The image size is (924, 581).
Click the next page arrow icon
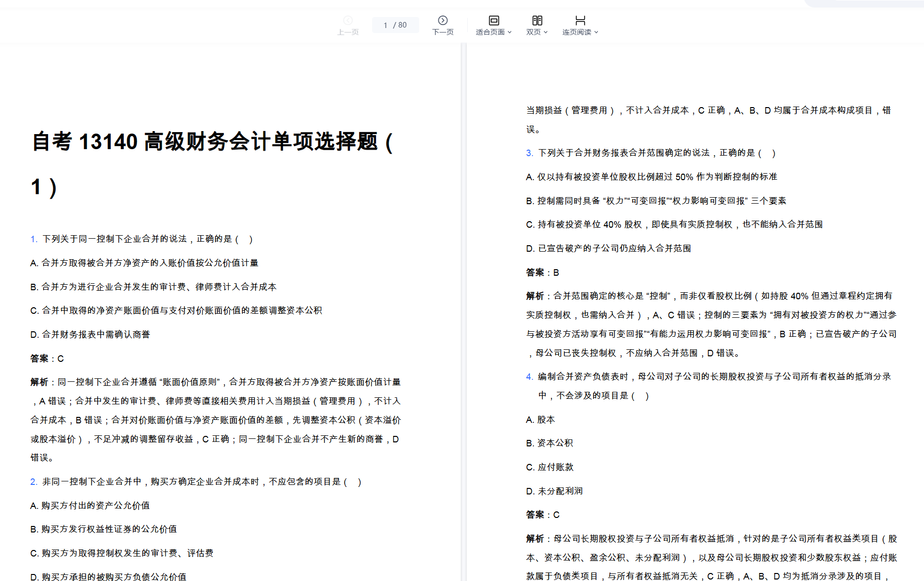[x=443, y=21]
